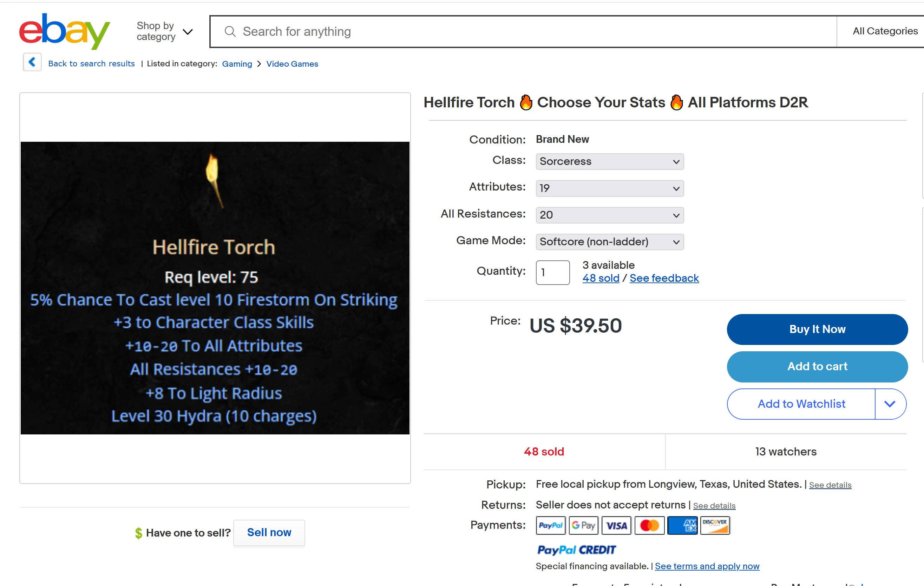This screenshot has width=924, height=586.
Task: Click the PayPal payment icon
Action: (550, 525)
